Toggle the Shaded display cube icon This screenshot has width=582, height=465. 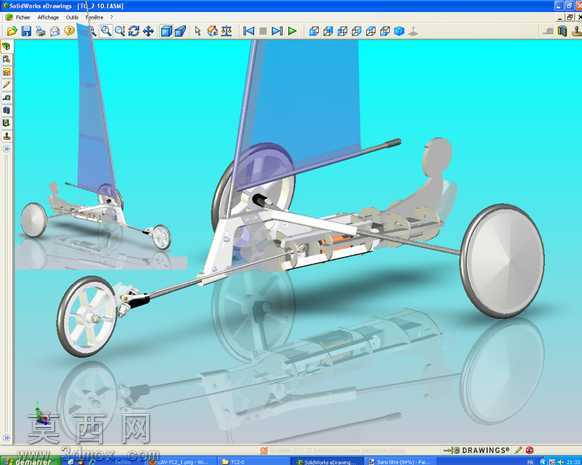[x=166, y=31]
